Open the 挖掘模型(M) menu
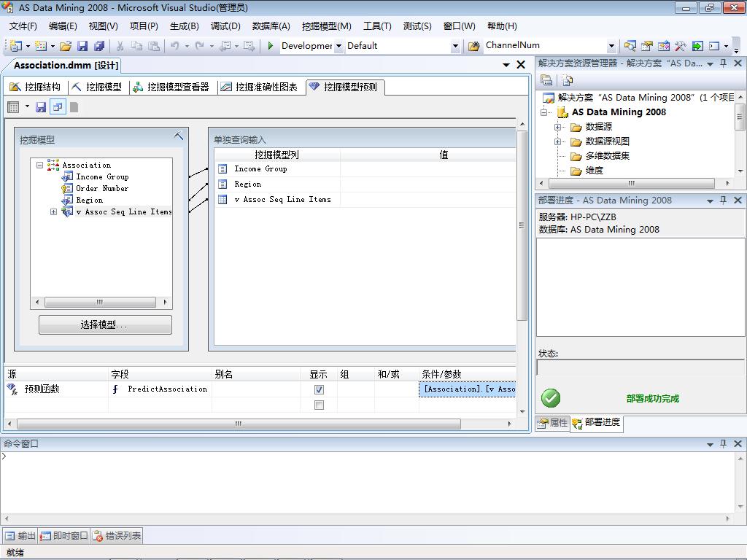The width and height of the screenshot is (747, 560). 326,26
